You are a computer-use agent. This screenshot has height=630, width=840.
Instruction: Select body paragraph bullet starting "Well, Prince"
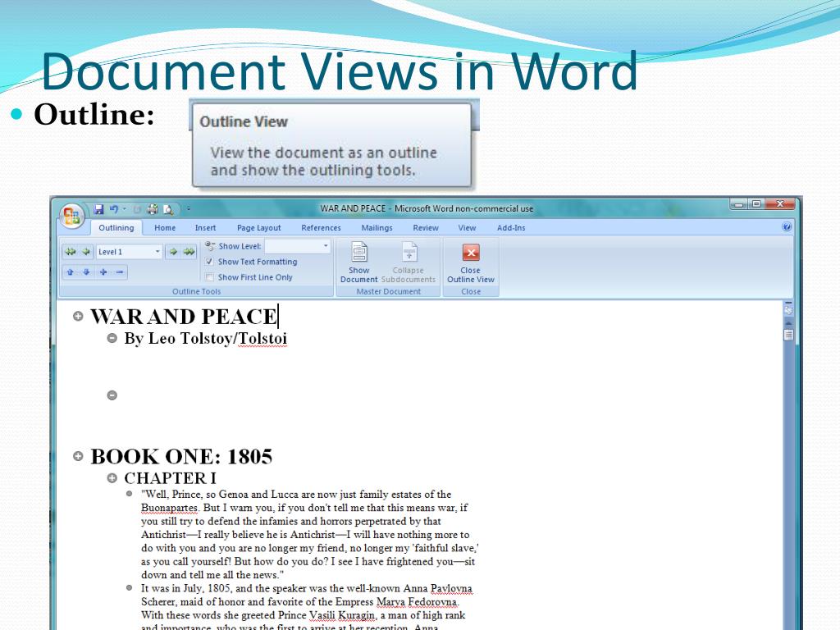(x=129, y=493)
